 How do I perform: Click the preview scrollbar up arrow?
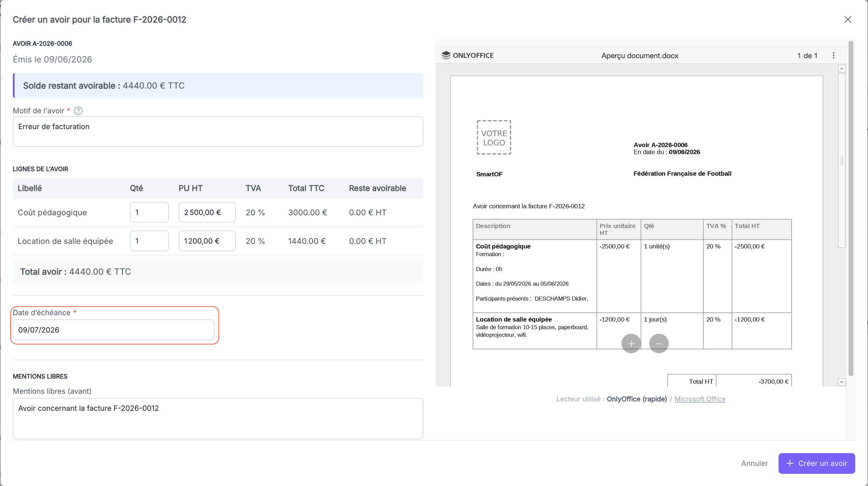coord(842,69)
